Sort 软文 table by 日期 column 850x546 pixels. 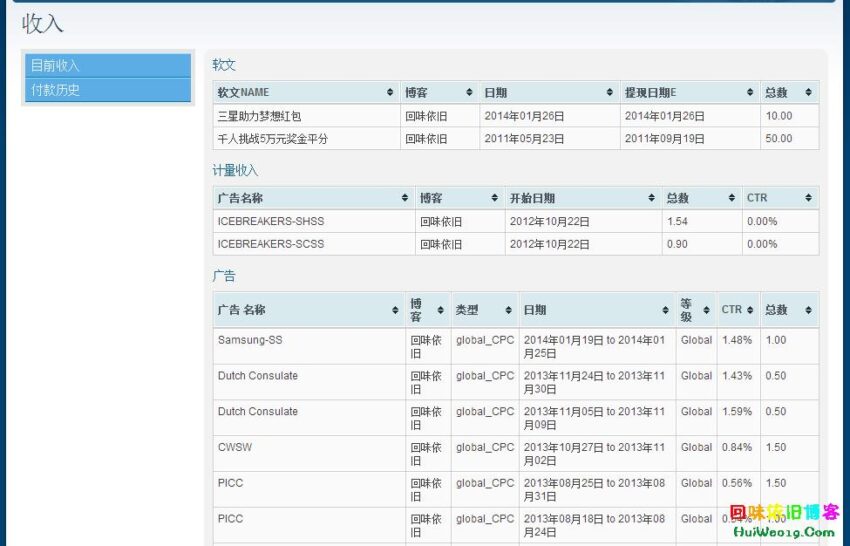(x=548, y=92)
